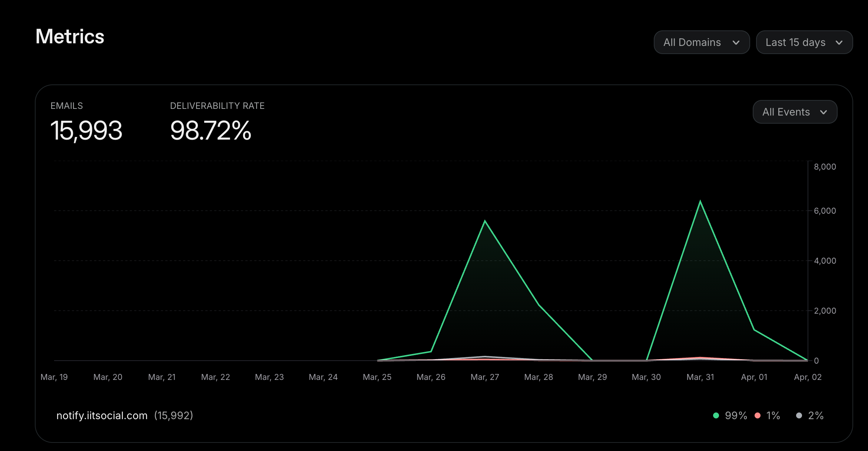This screenshot has height=451, width=868.
Task: Click the Mar, 19 axis label
Action: point(54,377)
